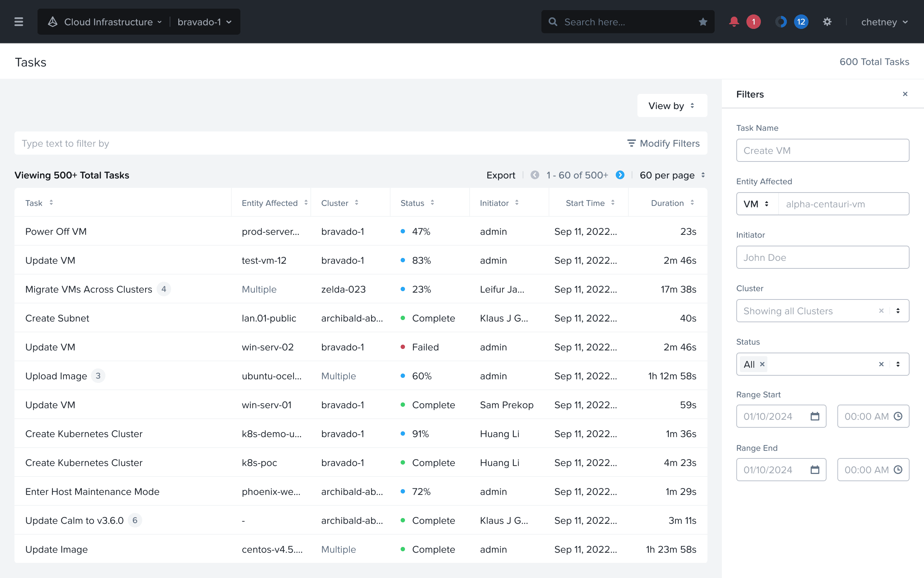Go to next page arrow
The width and height of the screenshot is (924, 578).
click(x=620, y=175)
